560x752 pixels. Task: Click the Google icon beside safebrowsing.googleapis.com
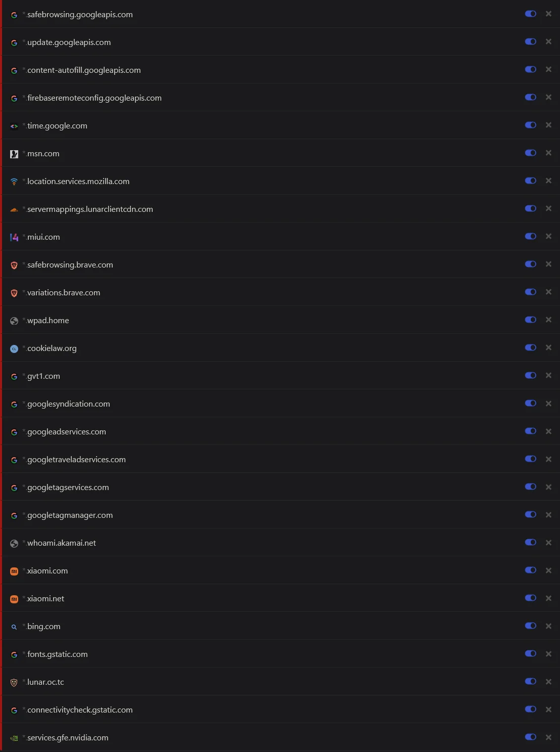pyautogui.click(x=14, y=15)
